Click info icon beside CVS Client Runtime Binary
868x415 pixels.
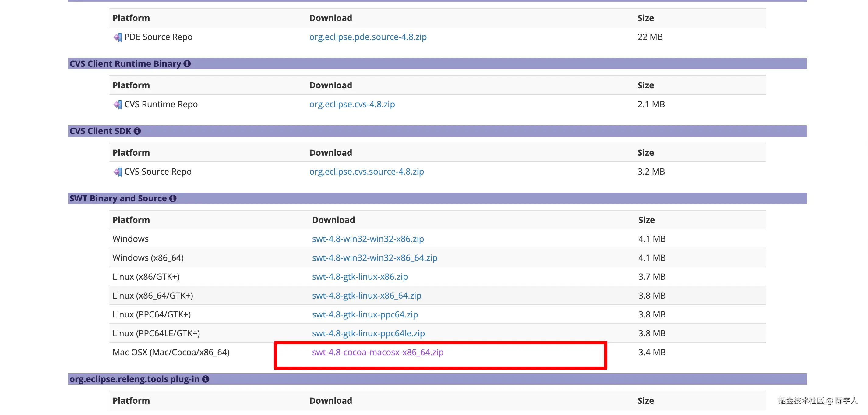pyautogui.click(x=187, y=64)
